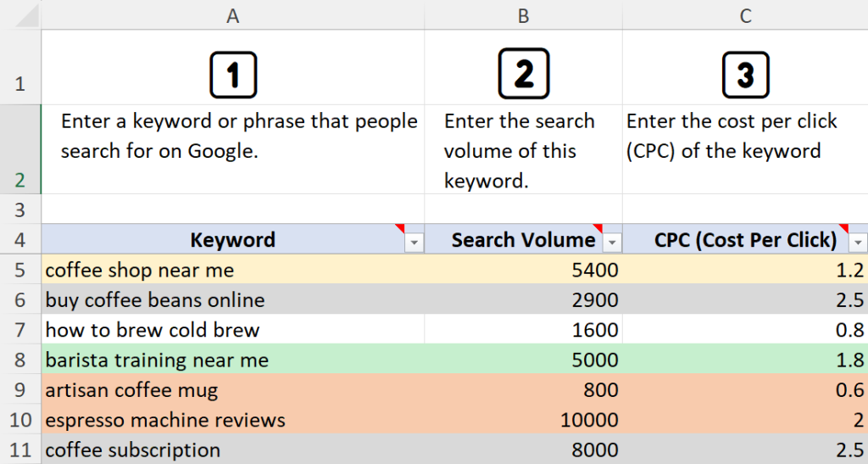Click the boxed number 1 icon
The width and height of the screenshot is (868, 464).
(233, 75)
